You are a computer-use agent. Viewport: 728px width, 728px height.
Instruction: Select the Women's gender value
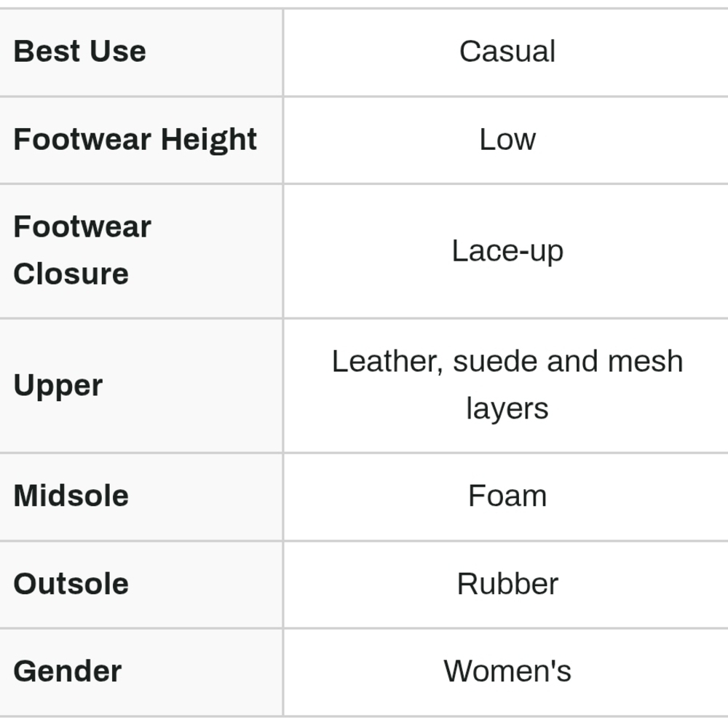[507, 671]
